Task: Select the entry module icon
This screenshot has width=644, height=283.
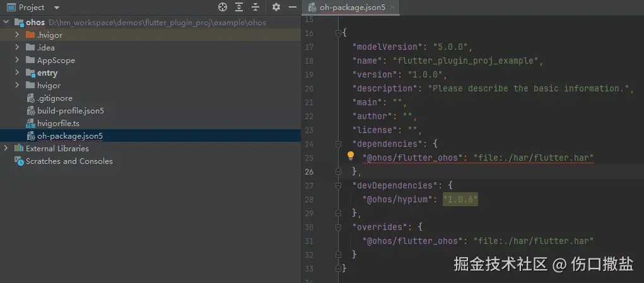Action: [x=30, y=73]
